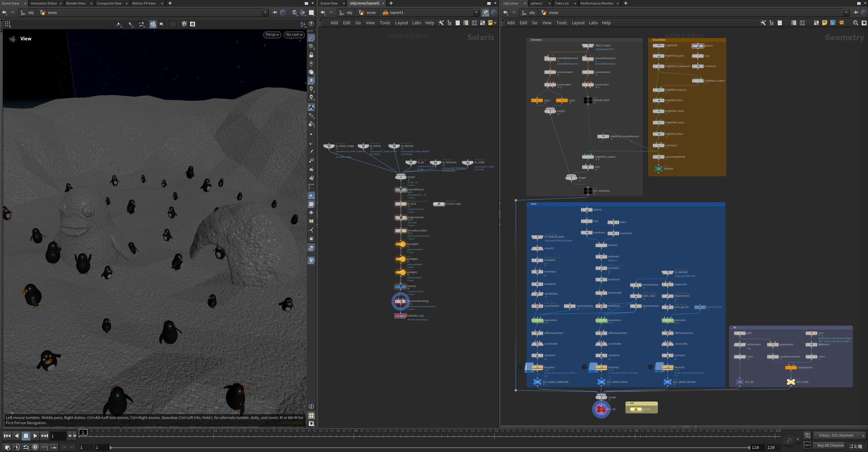Click the obj path segment in Geometry pane
The height and width of the screenshot is (452, 868).
(532, 13)
